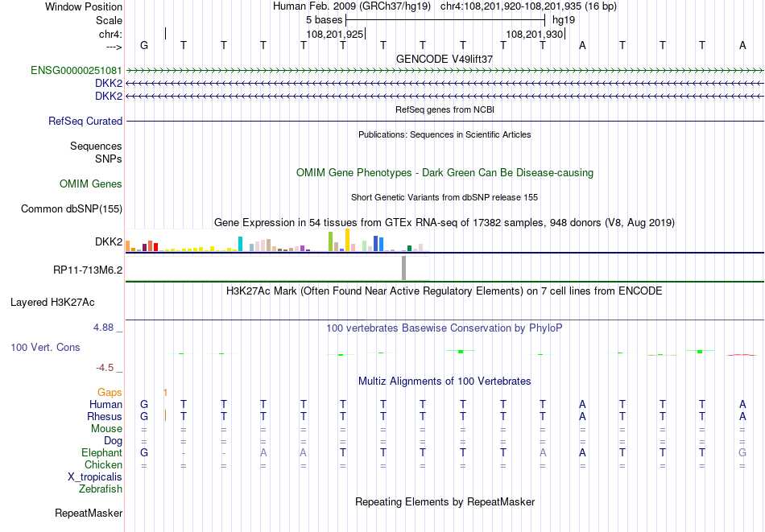Click the SNPs track label

click(109, 159)
